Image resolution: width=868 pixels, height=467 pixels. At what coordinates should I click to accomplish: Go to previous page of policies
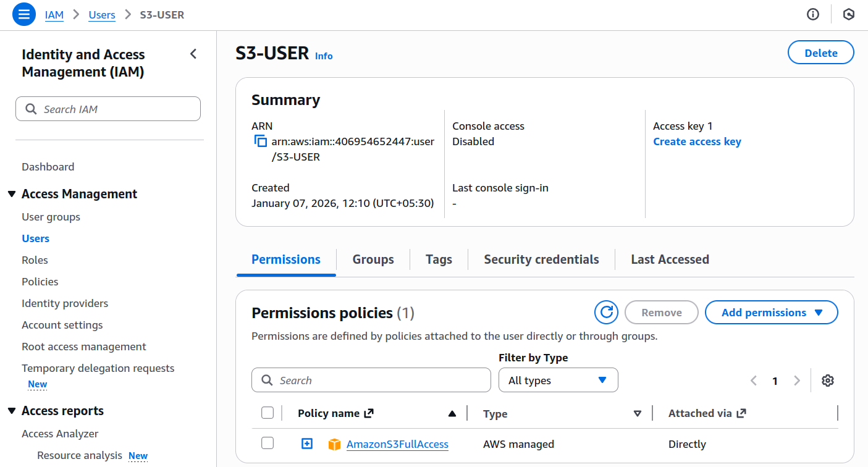753,381
